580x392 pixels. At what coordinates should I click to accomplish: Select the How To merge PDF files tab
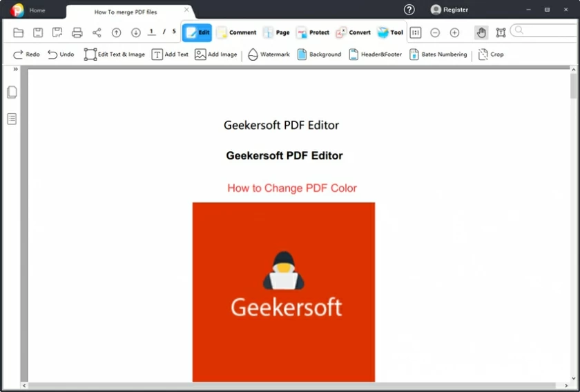(126, 12)
